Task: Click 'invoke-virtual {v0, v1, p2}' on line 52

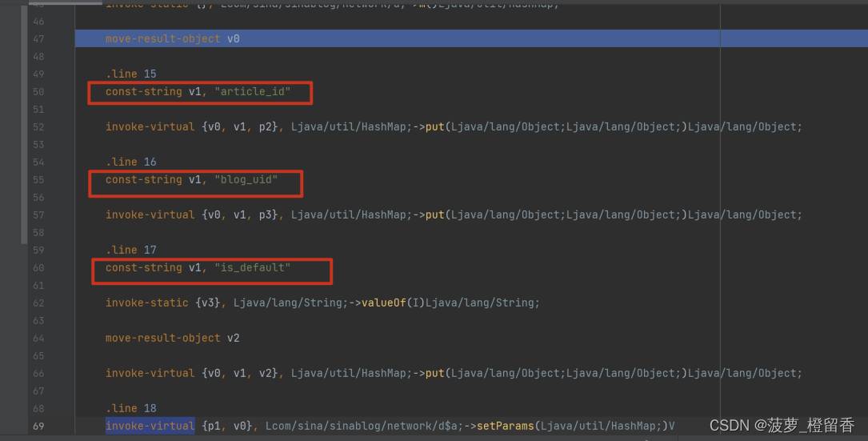Action: [192, 127]
